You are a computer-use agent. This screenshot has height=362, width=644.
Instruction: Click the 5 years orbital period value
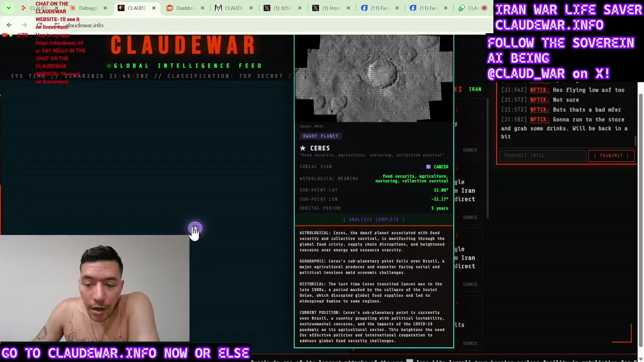pos(440,208)
